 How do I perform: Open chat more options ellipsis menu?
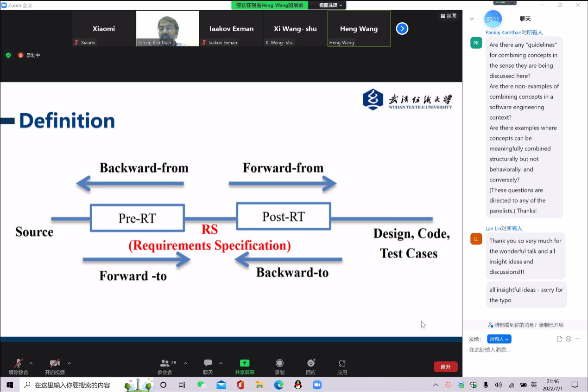pos(577,339)
